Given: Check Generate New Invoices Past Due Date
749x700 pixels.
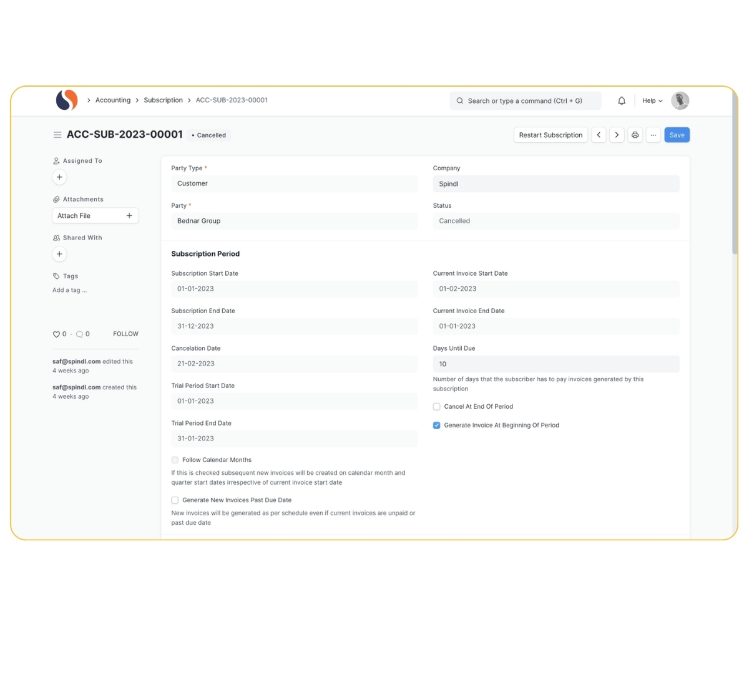Looking at the screenshot, I should point(175,500).
